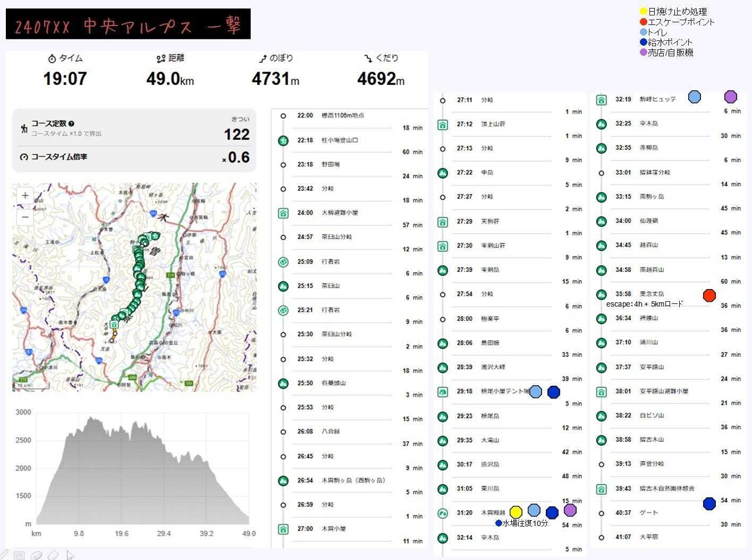752x560 pixels.
Task: Click the purple shop marker at 駒峰ヒュッテ
Action: pos(731,97)
